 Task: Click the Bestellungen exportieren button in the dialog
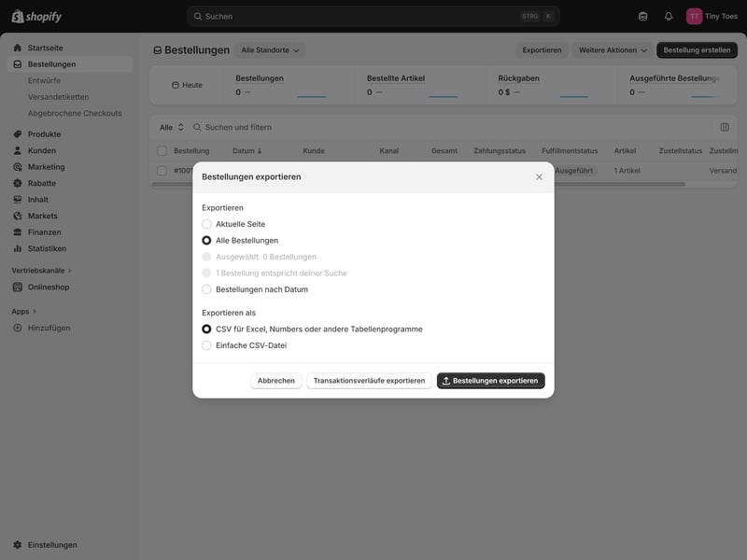[490, 381]
